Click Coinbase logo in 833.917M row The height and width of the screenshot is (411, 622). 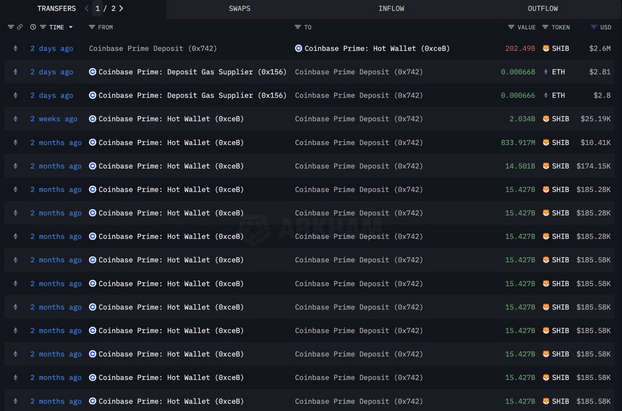point(92,142)
